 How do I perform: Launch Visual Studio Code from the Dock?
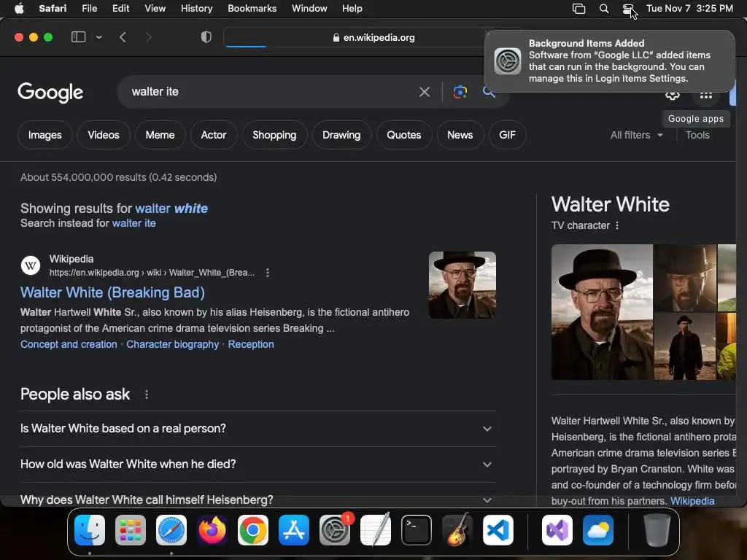pyautogui.click(x=498, y=530)
